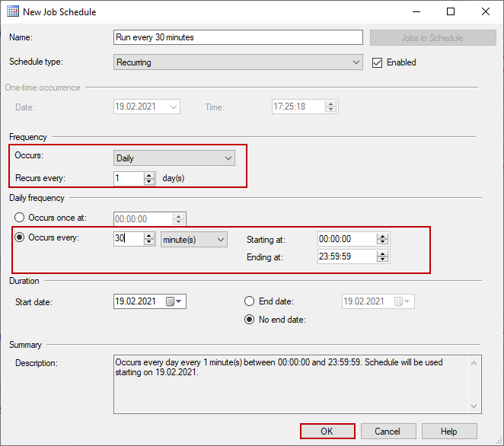The width and height of the screenshot is (504, 446).
Task: Maximize the New Job Schedule window
Action: (451, 11)
